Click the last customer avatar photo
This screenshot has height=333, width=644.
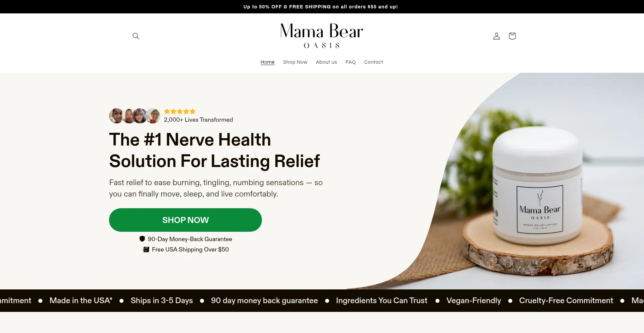tap(153, 116)
